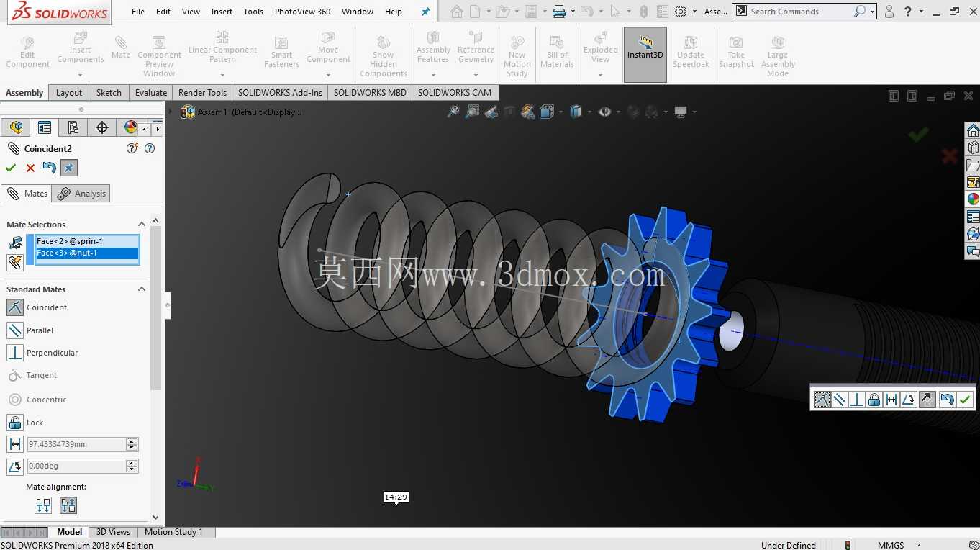Click the distance value field 97.43334739mm
Screen dimensions: 980x550
[76, 445]
